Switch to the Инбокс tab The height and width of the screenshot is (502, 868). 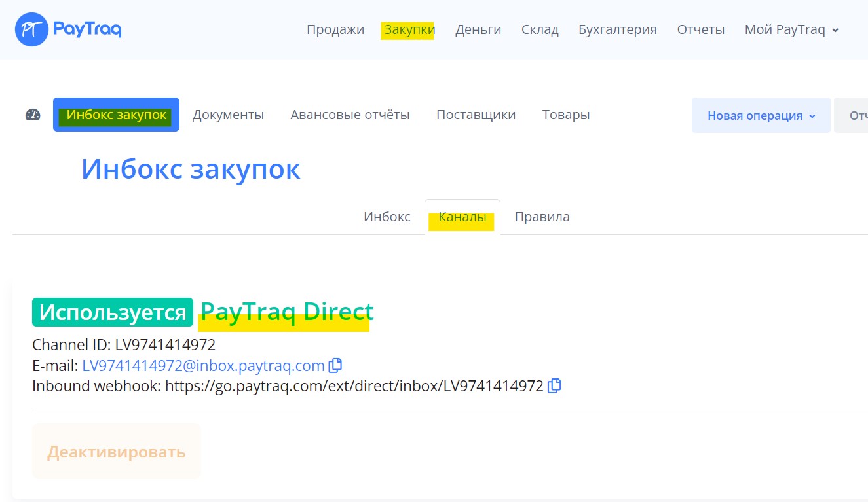tap(387, 217)
